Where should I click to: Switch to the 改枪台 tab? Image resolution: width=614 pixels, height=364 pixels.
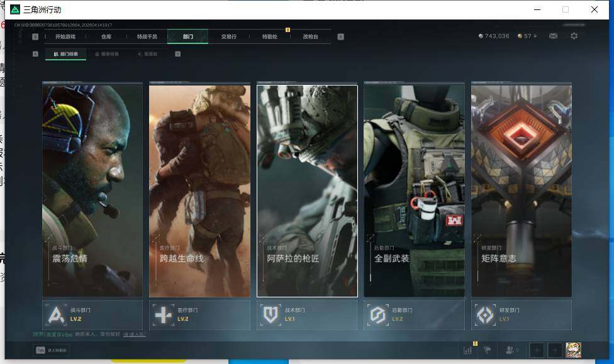pyautogui.click(x=311, y=37)
